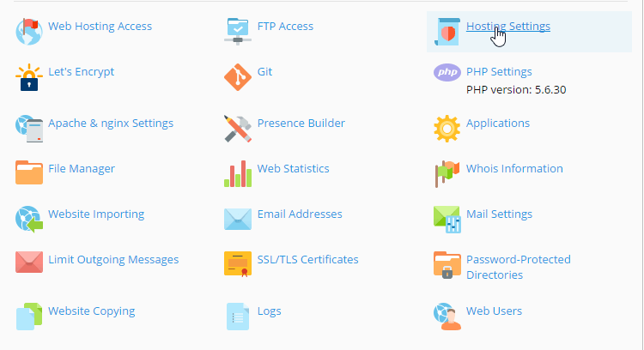Screen dimensions: 644x350
Task: Open the SSL/TLS Certificates link
Action: coord(307,260)
